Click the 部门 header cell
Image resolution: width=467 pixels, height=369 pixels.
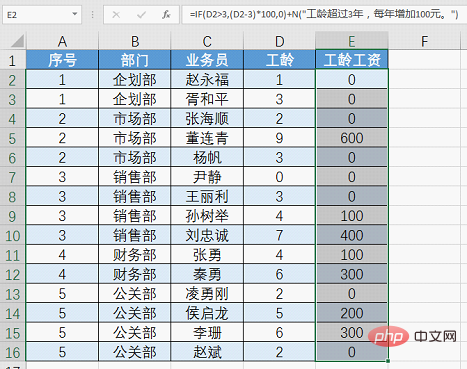(x=135, y=60)
